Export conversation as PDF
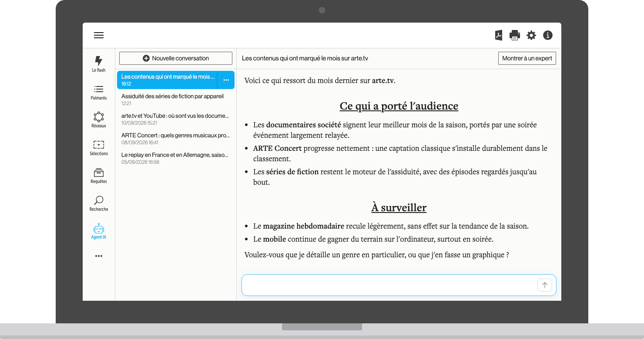This screenshot has width=644, height=339. (x=499, y=35)
